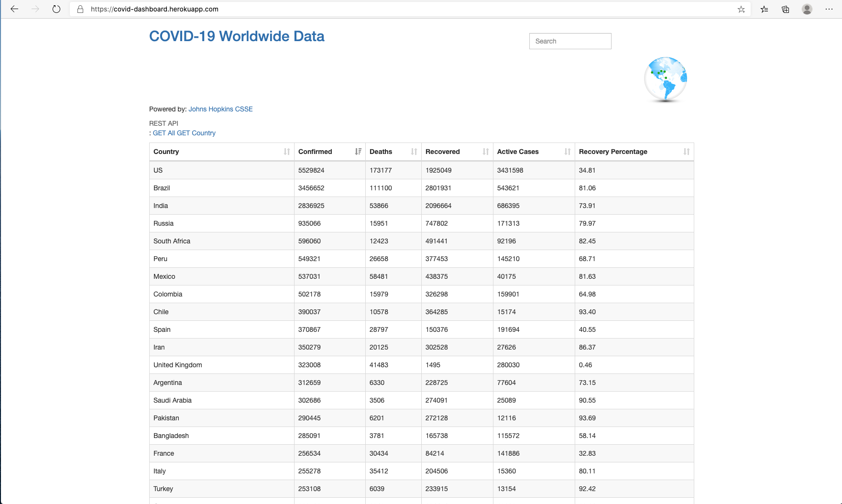Open the GET Country API link
Screen dimensions: 842x504
tap(196, 133)
